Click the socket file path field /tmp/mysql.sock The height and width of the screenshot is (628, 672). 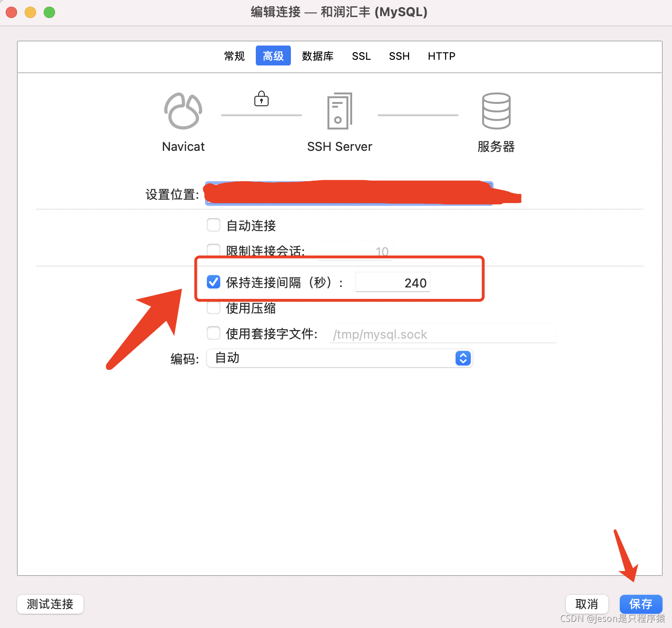click(x=443, y=333)
